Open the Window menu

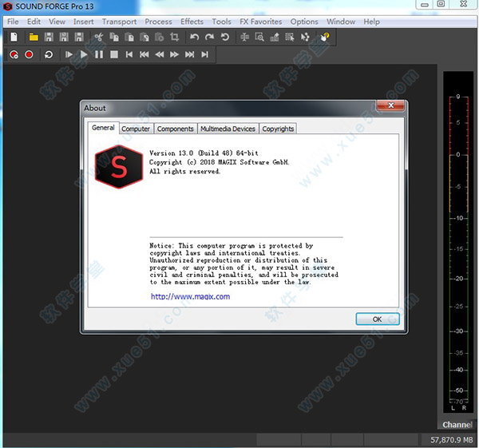tap(341, 22)
